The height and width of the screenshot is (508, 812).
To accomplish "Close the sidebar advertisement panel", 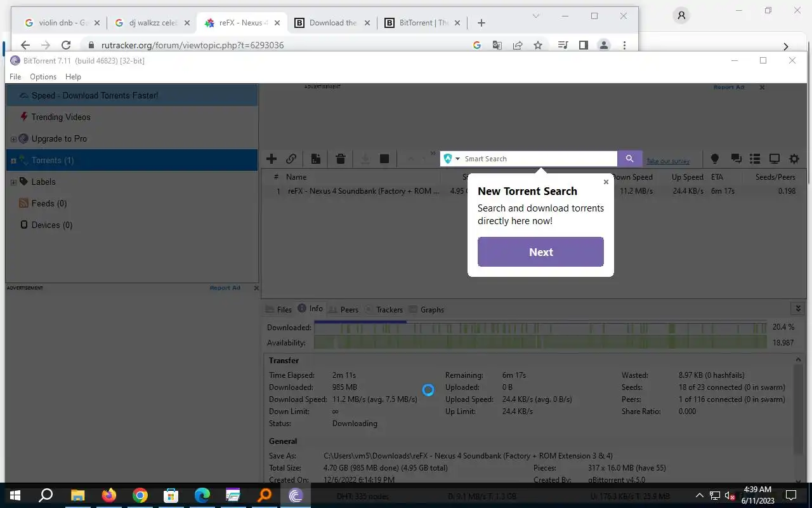I will [256, 288].
